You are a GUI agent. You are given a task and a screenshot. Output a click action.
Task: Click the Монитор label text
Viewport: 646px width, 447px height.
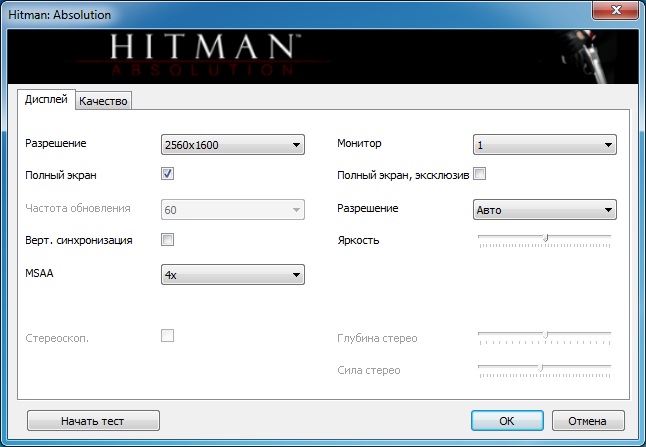click(359, 143)
